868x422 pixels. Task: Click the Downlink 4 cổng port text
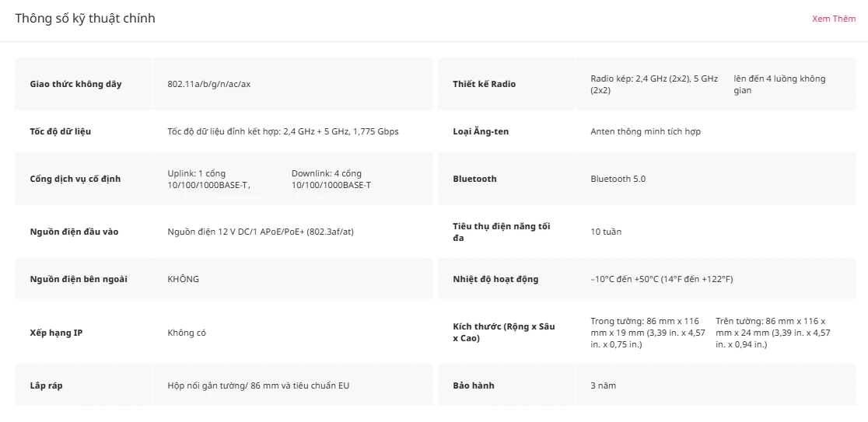click(331, 180)
